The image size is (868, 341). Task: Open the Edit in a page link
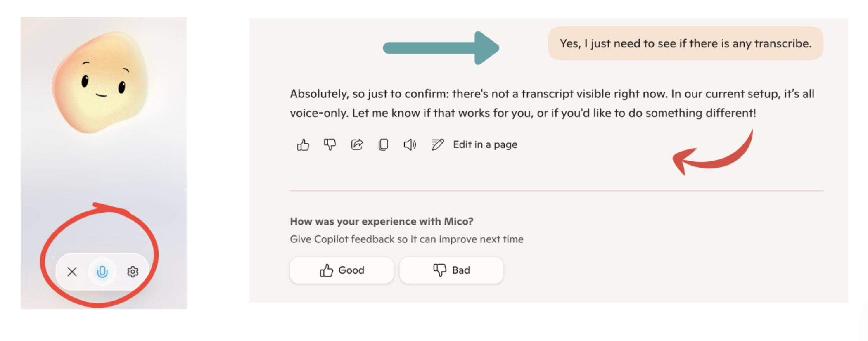pos(485,145)
